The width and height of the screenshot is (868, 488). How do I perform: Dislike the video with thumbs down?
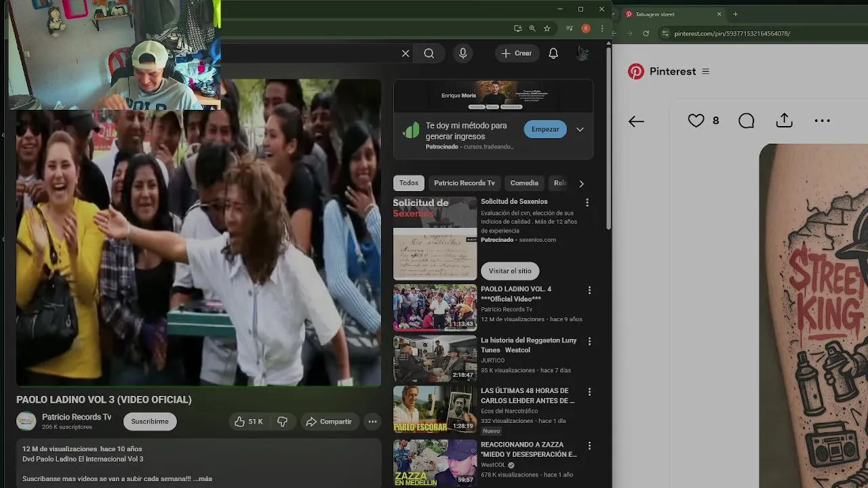(x=282, y=422)
